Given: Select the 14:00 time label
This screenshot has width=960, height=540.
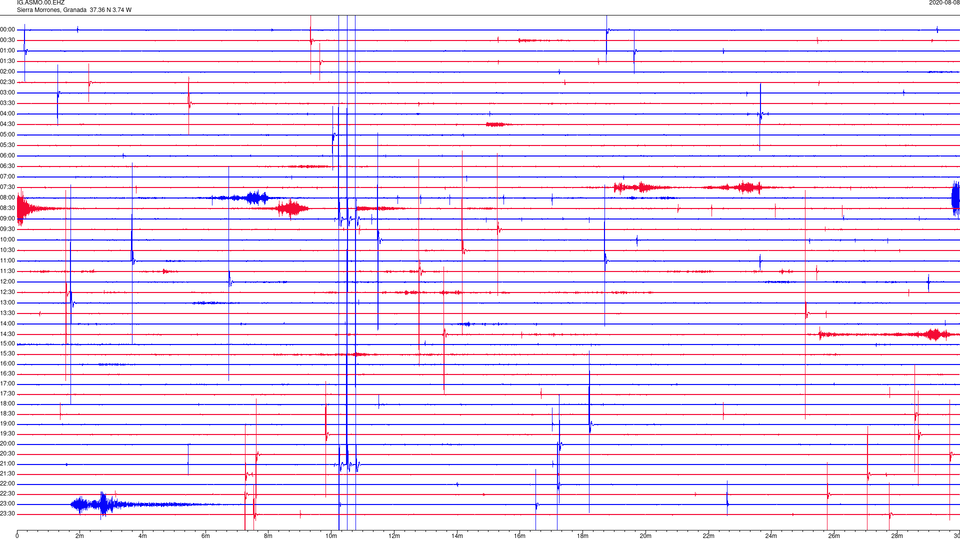Looking at the screenshot, I should coord(7,323).
